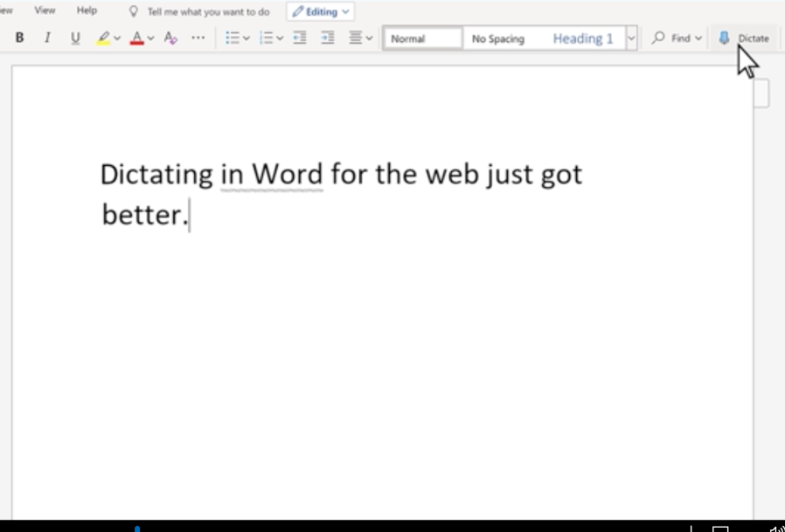Viewport: 785px width, 532px height.
Task: Click the Find button
Action: click(672, 38)
